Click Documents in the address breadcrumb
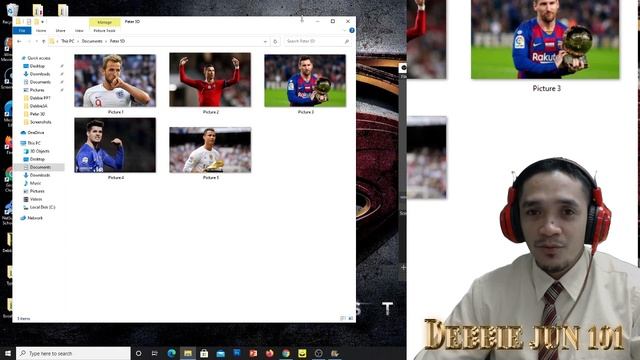The image size is (640, 360). pos(92,41)
